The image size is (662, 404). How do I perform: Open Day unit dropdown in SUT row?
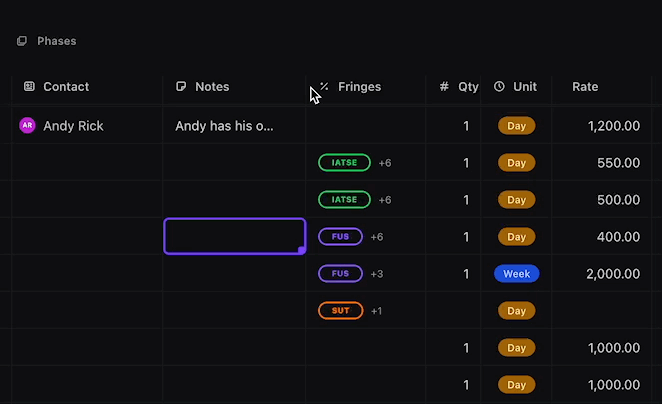[x=516, y=311]
